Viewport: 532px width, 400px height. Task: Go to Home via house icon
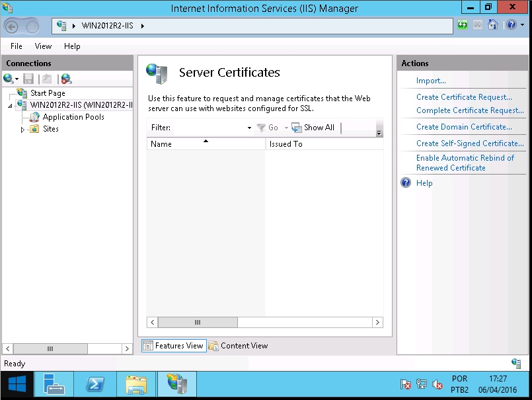click(492, 24)
